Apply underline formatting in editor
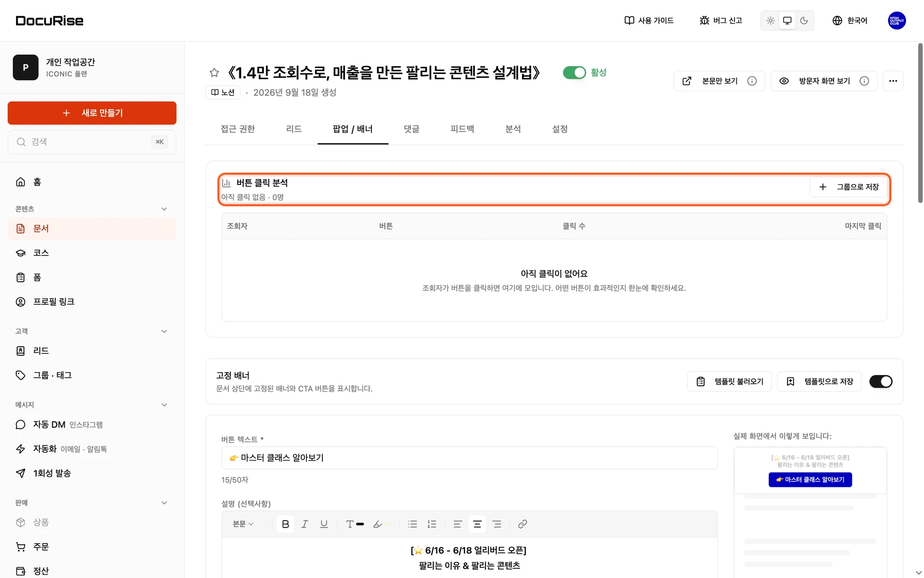The width and height of the screenshot is (924, 578). tap(324, 524)
